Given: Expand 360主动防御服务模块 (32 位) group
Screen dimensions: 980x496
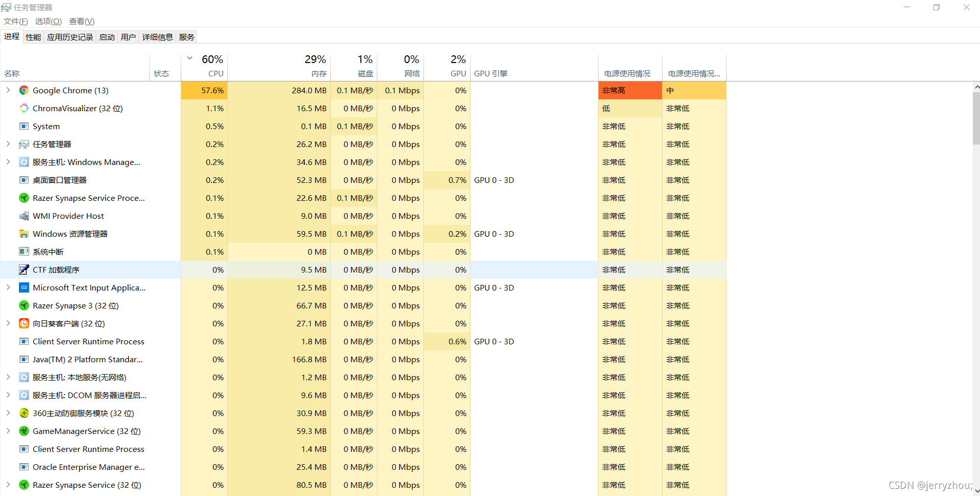Looking at the screenshot, I should [8, 413].
